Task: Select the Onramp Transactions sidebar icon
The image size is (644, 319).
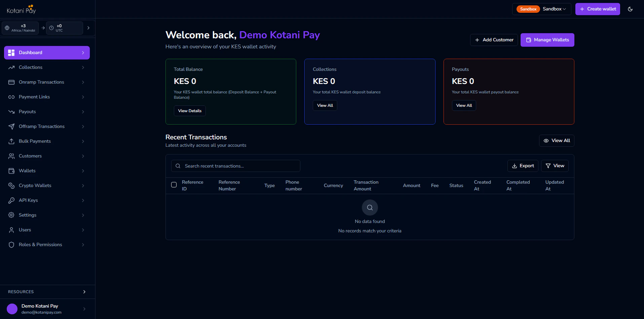Action: pyautogui.click(x=11, y=82)
